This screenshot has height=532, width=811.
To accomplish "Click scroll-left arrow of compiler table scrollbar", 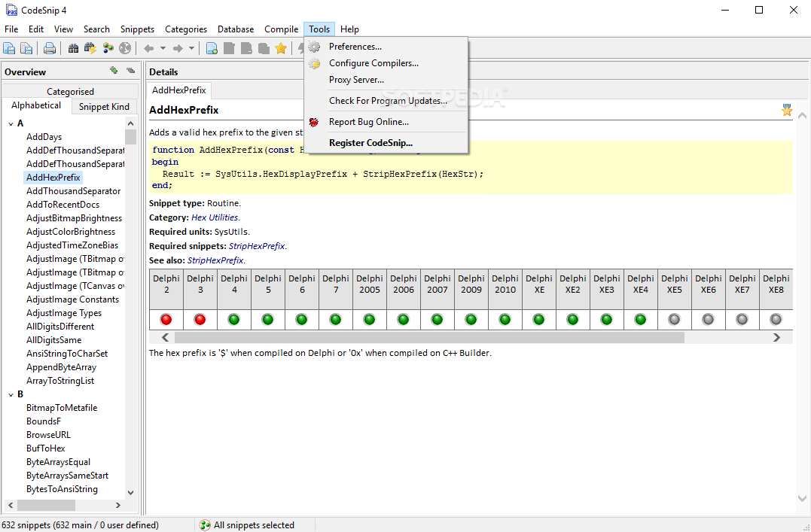I will point(166,338).
